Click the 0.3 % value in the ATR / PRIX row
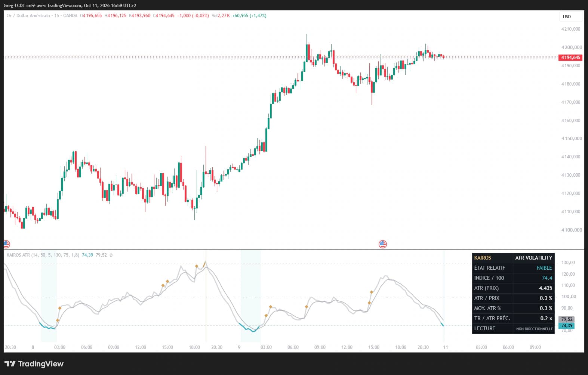The height and width of the screenshot is (375, 588). (546, 298)
